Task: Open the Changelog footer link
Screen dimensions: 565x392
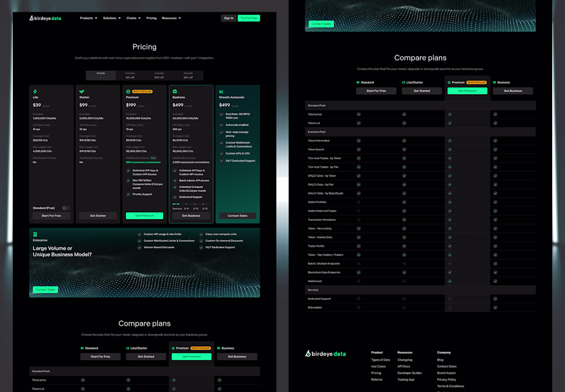Action: tap(405, 360)
